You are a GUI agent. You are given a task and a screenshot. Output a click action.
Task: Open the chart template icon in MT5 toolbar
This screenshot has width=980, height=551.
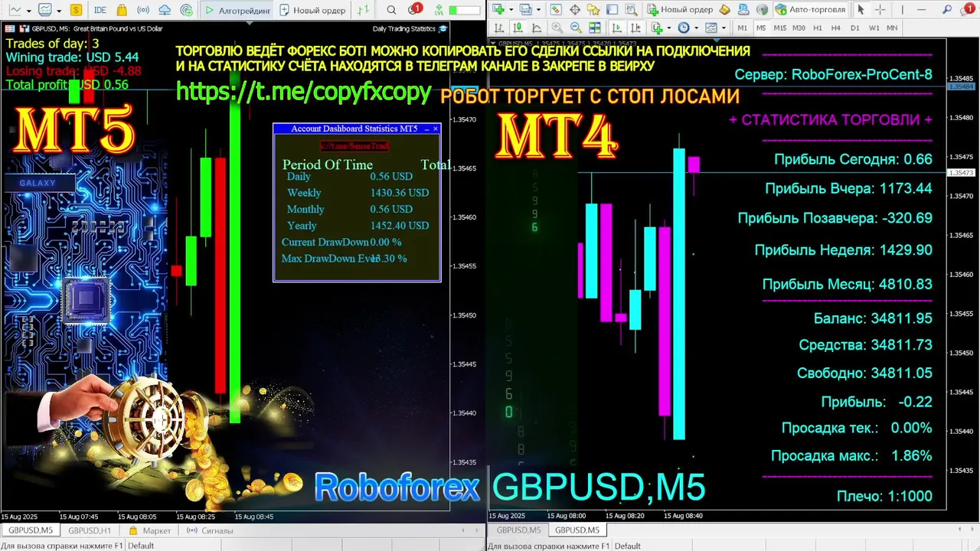click(x=45, y=10)
